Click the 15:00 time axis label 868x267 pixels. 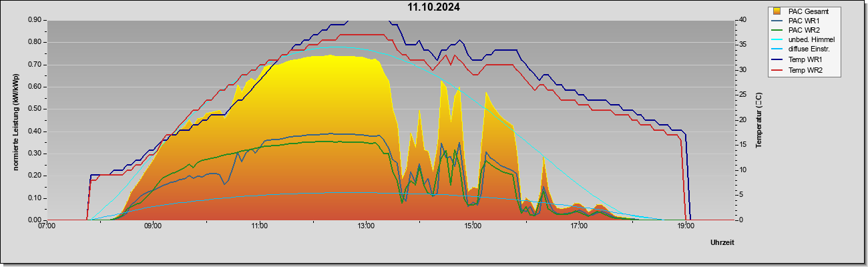tap(472, 226)
